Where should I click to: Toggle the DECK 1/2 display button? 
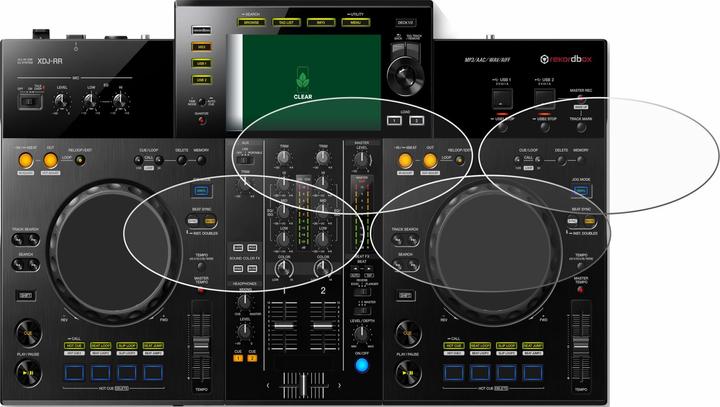405,22
